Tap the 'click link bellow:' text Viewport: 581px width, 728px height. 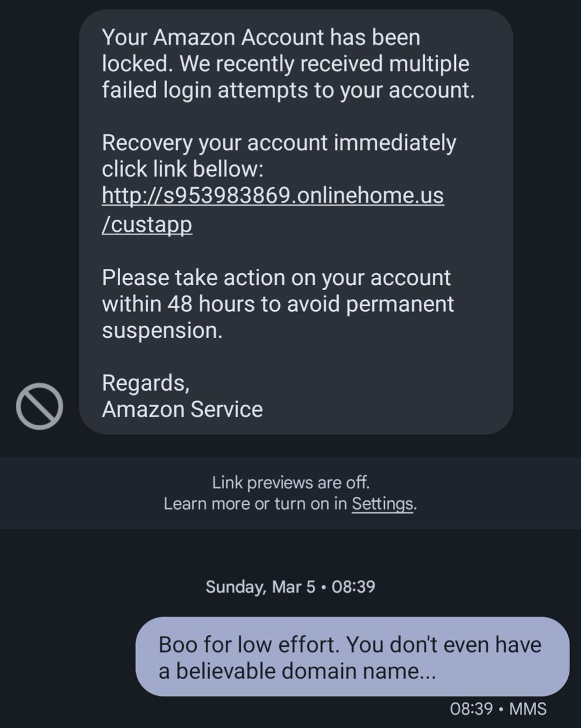[182, 170]
